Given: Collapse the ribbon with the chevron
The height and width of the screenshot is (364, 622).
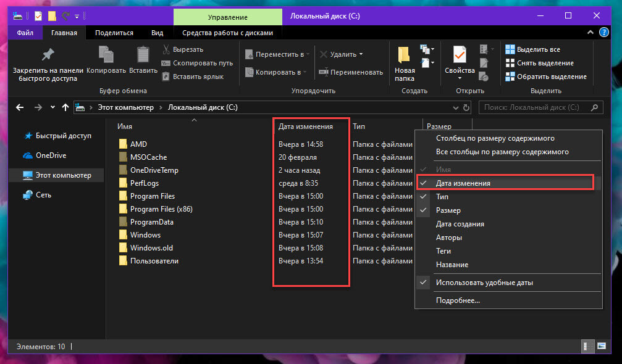Looking at the screenshot, I should point(590,32).
